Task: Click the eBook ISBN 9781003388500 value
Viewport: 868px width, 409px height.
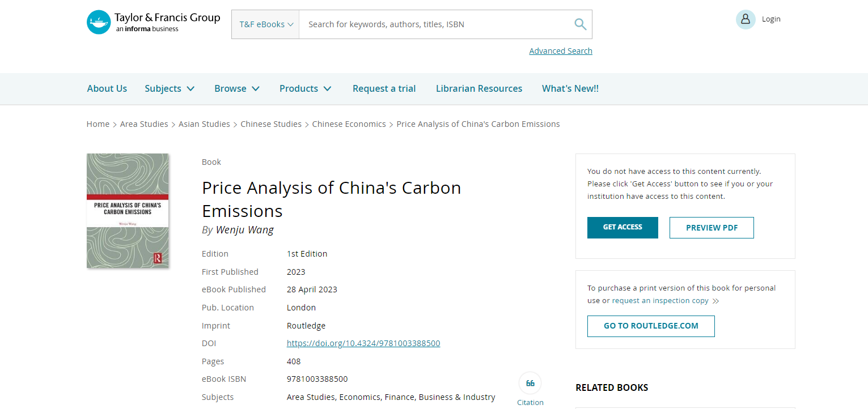Action: [x=317, y=379]
